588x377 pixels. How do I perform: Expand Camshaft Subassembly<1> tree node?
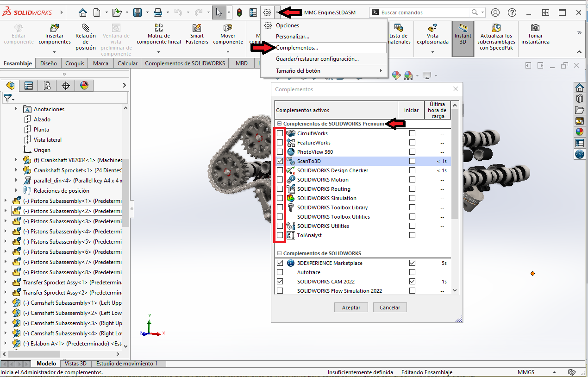[x=6, y=303]
